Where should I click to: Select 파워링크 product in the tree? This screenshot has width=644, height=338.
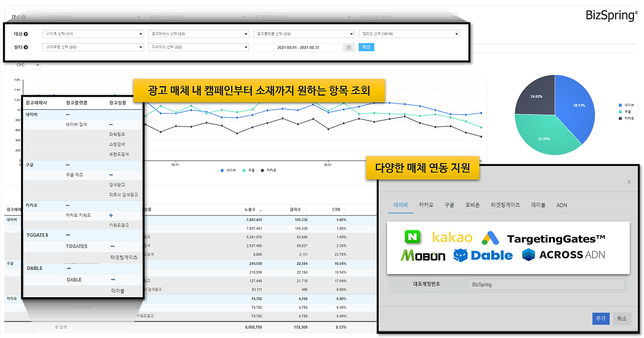coord(117,134)
